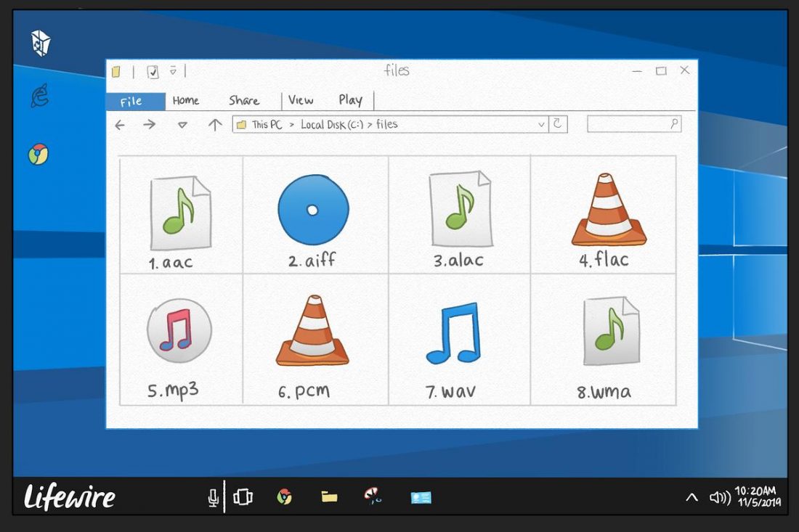This screenshot has height=532, width=799.
Task: Launch the 5.mp3 iTunes file
Action: click(x=180, y=332)
